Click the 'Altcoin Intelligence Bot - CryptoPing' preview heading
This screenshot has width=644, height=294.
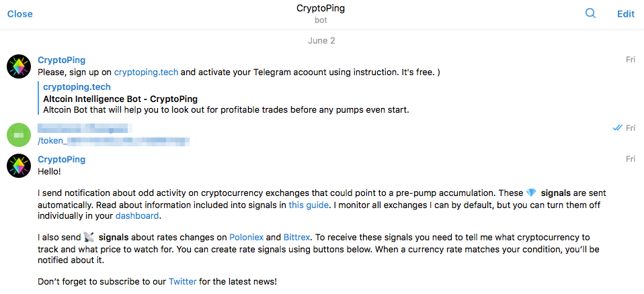pyautogui.click(x=120, y=99)
